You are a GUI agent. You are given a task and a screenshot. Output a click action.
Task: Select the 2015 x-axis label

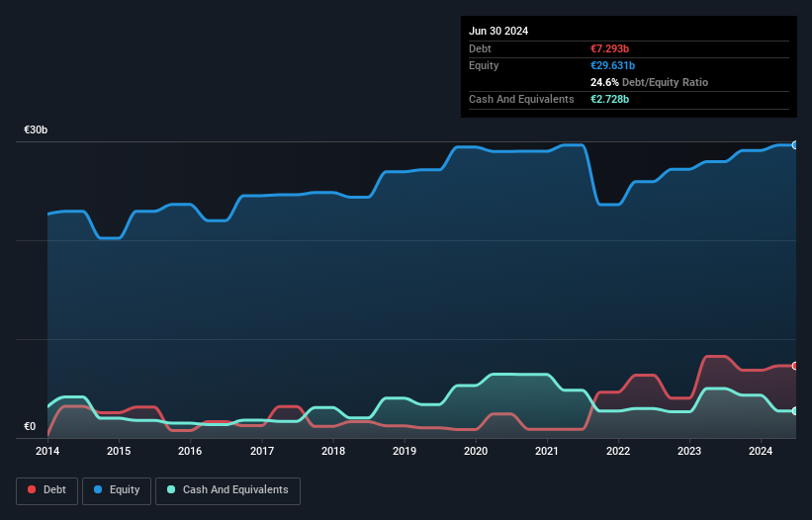119,451
